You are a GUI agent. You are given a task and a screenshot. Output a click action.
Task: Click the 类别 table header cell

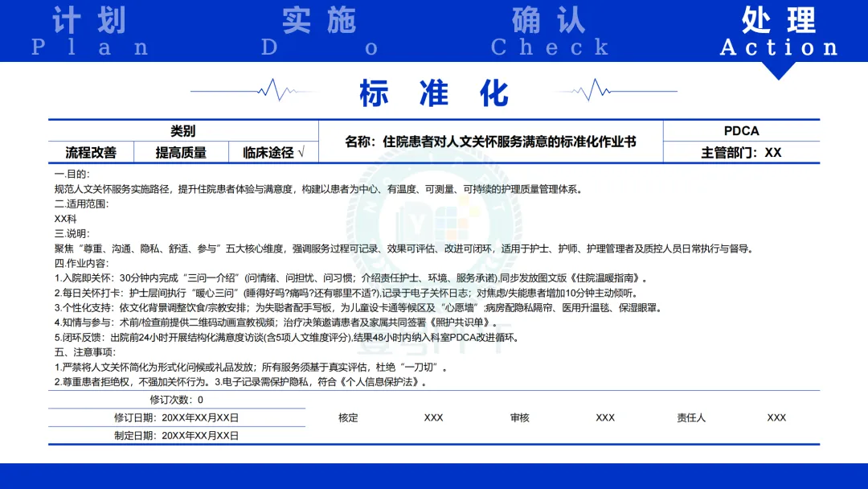tap(182, 131)
